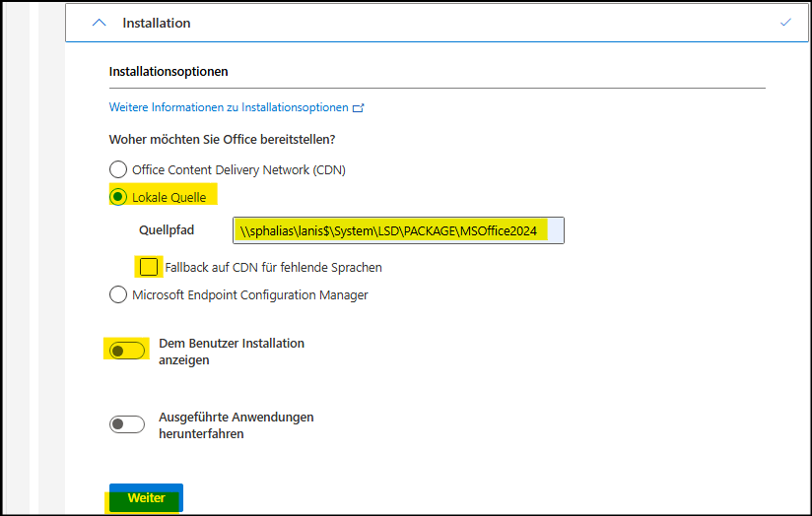
Task: Click the Installation section header title
Action: (x=157, y=24)
